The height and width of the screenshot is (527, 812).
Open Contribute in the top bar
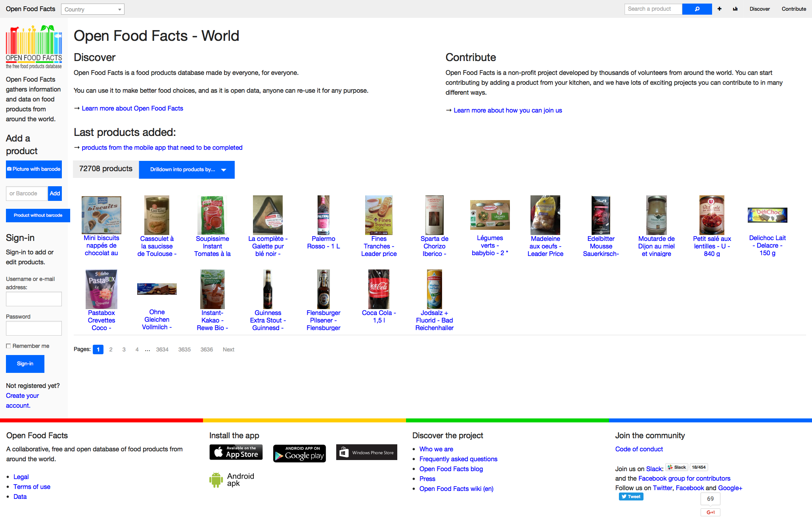[794, 9]
